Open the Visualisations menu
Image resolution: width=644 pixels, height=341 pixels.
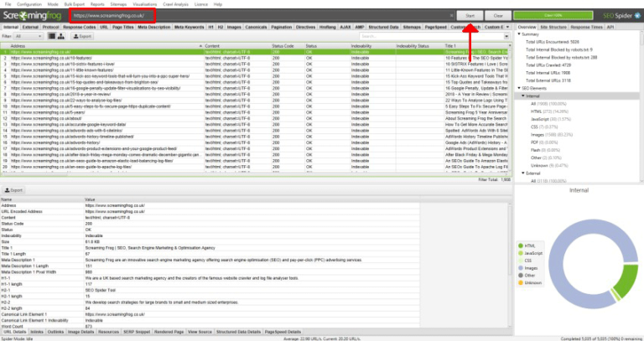(144, 4)
